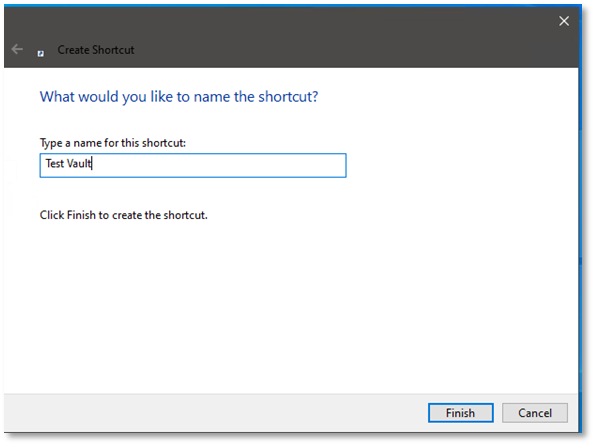Click the Finish button
This screenshot has height=445, width=594.
460,412
